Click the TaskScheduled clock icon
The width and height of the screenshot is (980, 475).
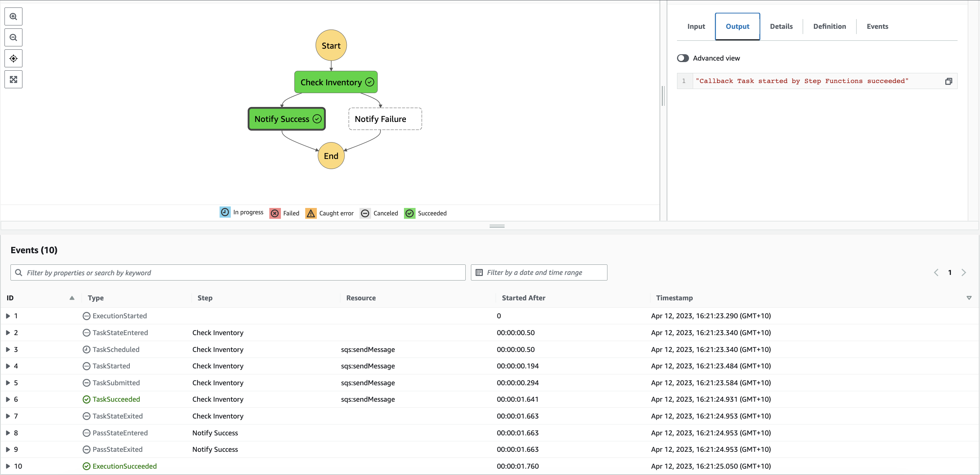[x=86, y=349]
